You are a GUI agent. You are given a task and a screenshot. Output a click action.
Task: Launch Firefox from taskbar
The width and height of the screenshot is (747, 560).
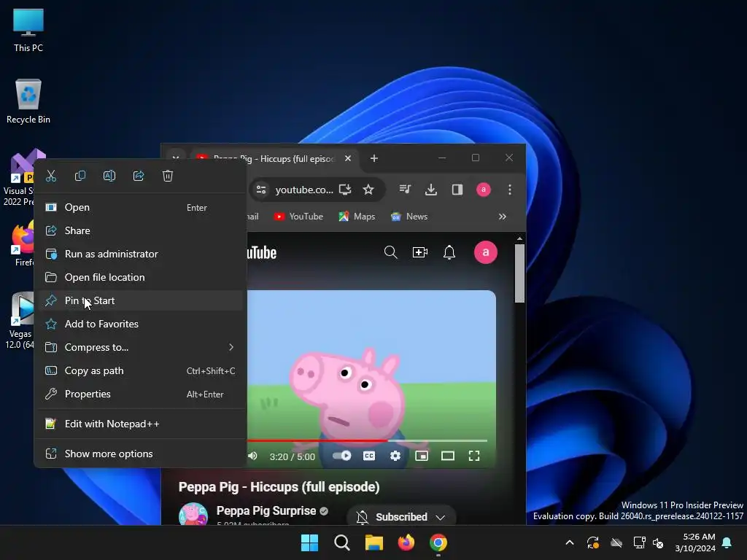(x=406, y=542)
